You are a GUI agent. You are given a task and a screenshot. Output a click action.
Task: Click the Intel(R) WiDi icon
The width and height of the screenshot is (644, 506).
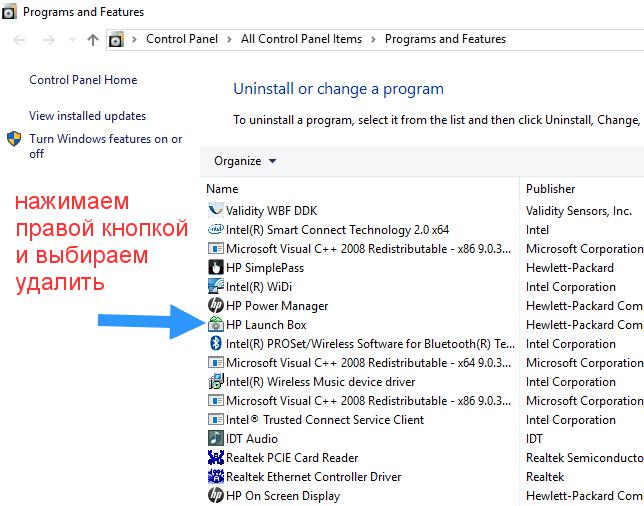coord(216,286)
